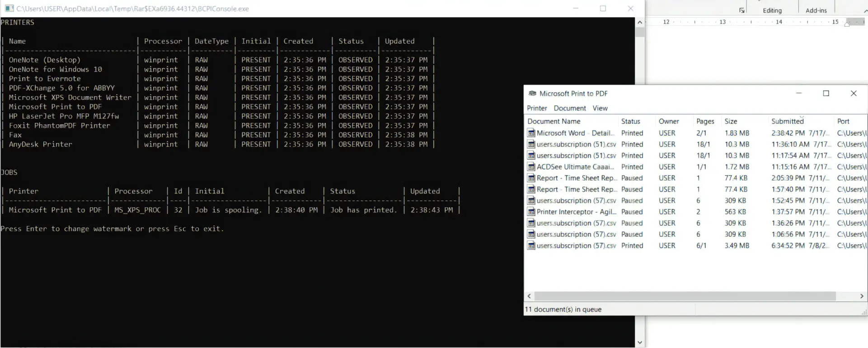Image resolution: width=868 pixels, height=348 pixels.
Task: Click "Job is spooling." in console JOBS table
Action: tap(228, 210)
